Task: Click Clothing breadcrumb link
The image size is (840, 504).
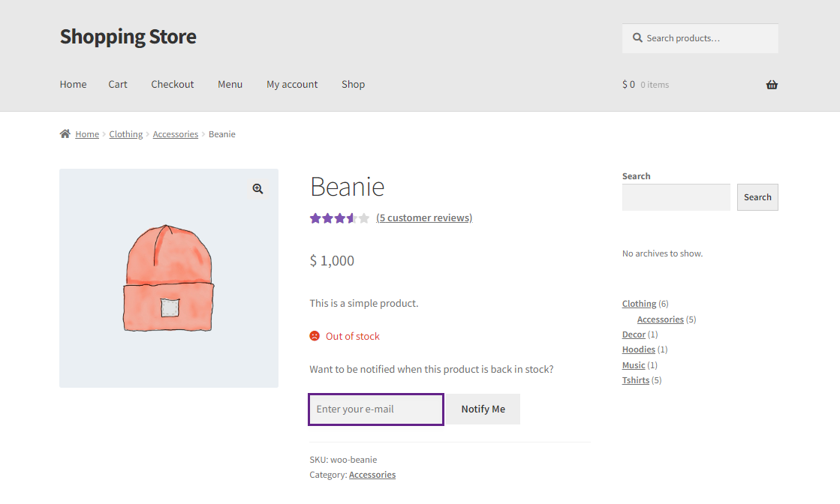Action: coord(126,134)
